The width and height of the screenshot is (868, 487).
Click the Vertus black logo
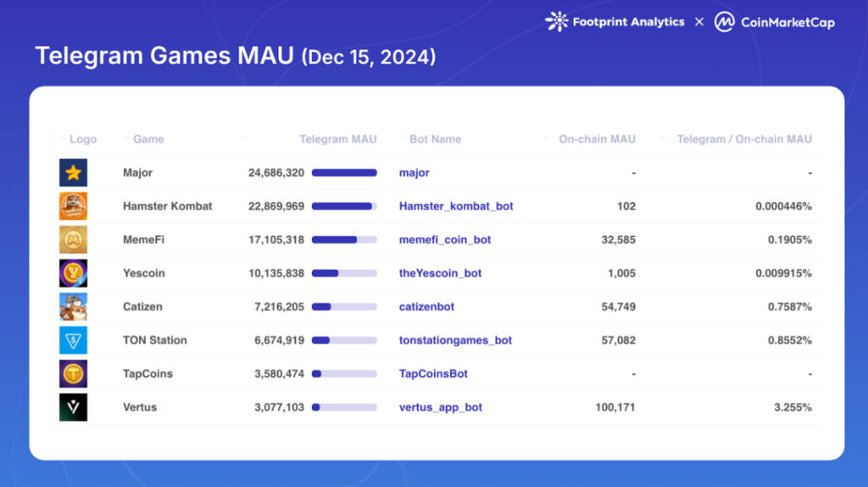(x=73, y=407)
